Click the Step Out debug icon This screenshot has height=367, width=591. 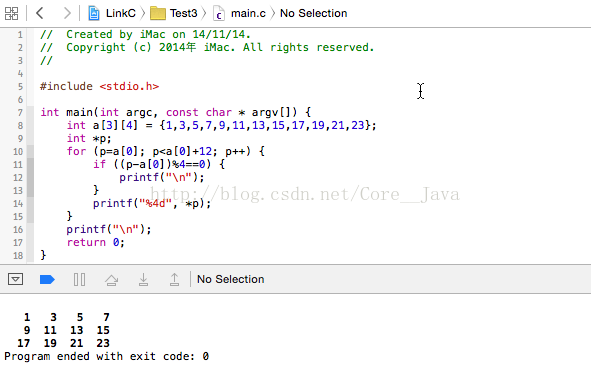pyautogui.click(x=174, y=279)
